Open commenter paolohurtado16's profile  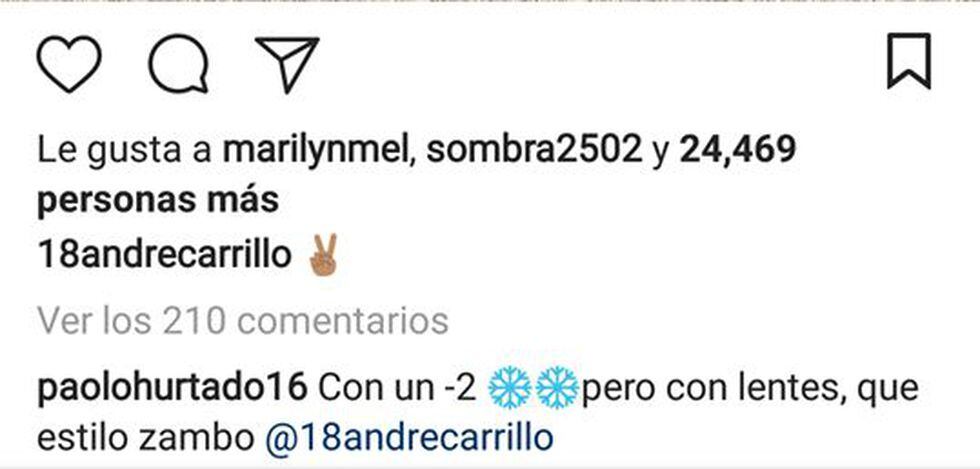(172, 388)
